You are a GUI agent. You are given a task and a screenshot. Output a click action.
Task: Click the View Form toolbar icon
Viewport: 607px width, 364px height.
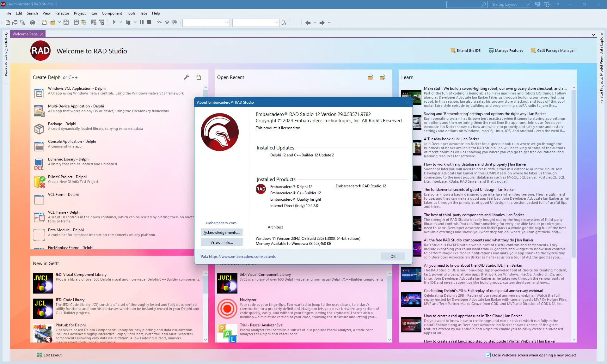15,22
